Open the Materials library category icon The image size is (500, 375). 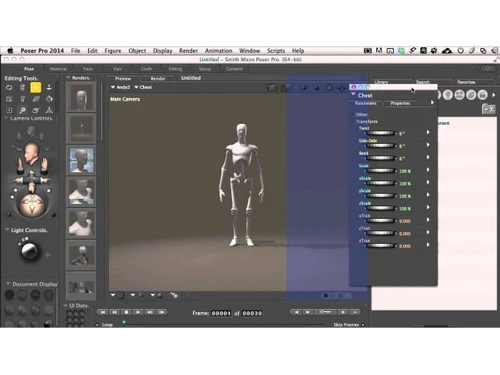pos(471,95)
